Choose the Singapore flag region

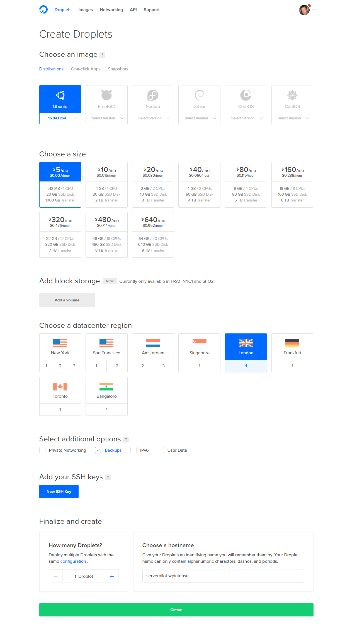click(200, 343)
